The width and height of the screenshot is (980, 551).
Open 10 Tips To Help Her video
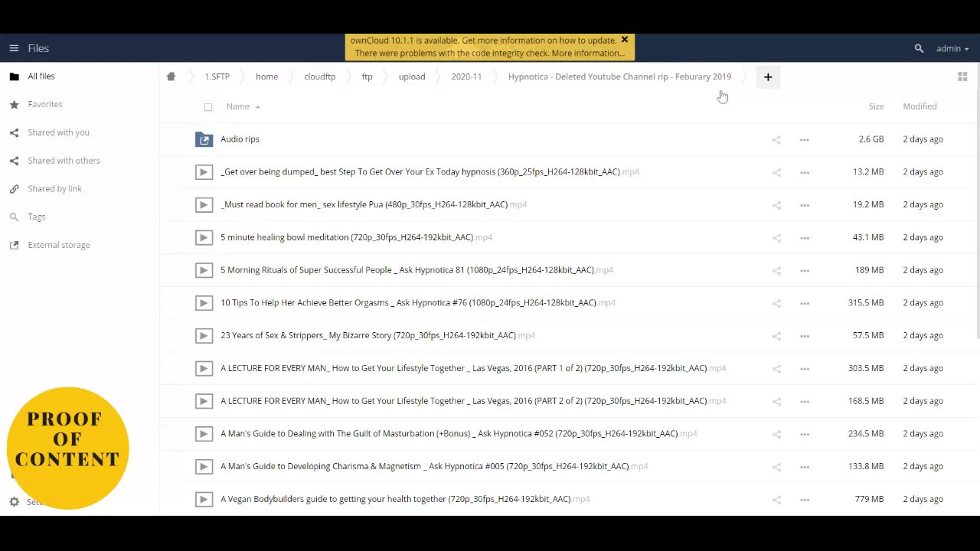pyautogui.click(x=418, y=302)
